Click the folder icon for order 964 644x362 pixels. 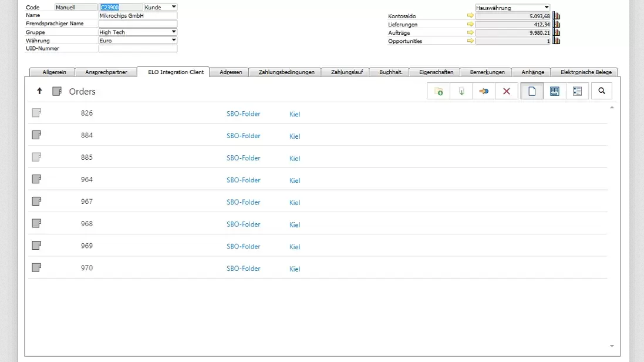coord(36,179)
